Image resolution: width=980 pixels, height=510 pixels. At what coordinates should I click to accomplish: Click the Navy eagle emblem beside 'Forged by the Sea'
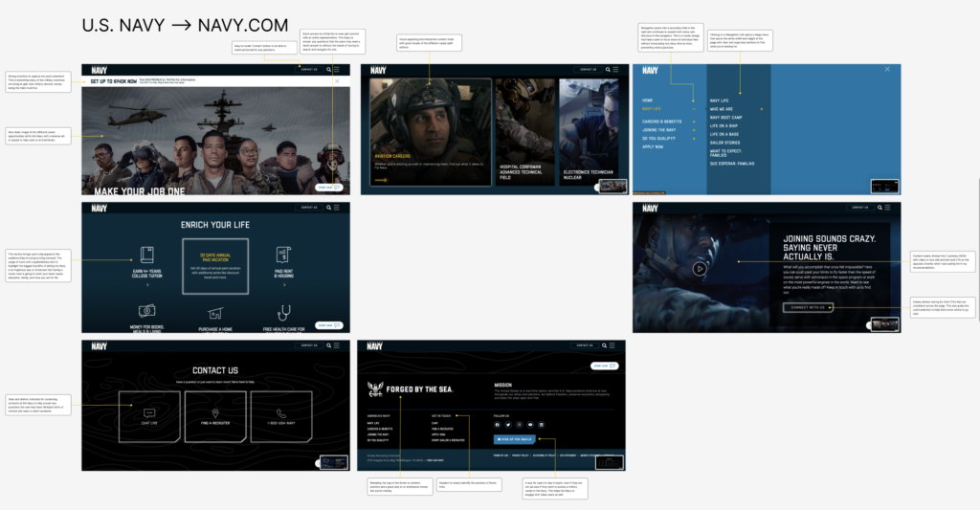tap(375, 389)
